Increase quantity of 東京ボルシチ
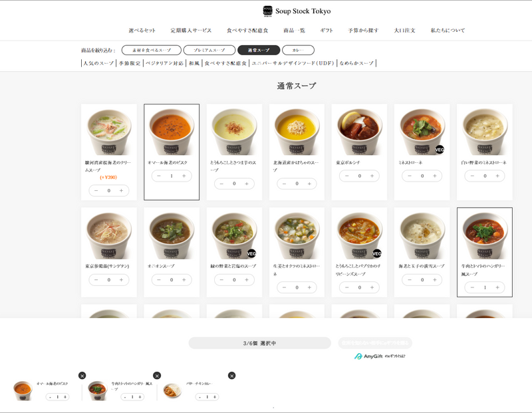Image resolution: width=532 pixels, height=413 pixels. coord(372,176)
